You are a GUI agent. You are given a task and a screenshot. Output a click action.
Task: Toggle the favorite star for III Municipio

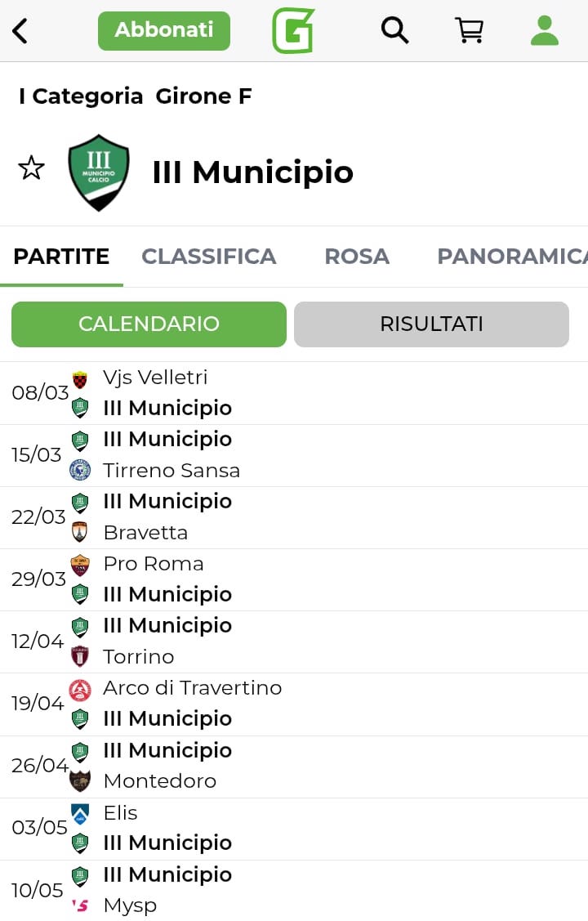pos(31,168)
